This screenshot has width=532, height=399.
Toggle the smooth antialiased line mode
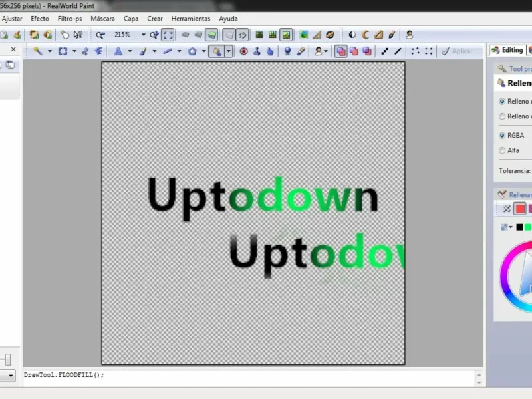(x=398, y=51)
